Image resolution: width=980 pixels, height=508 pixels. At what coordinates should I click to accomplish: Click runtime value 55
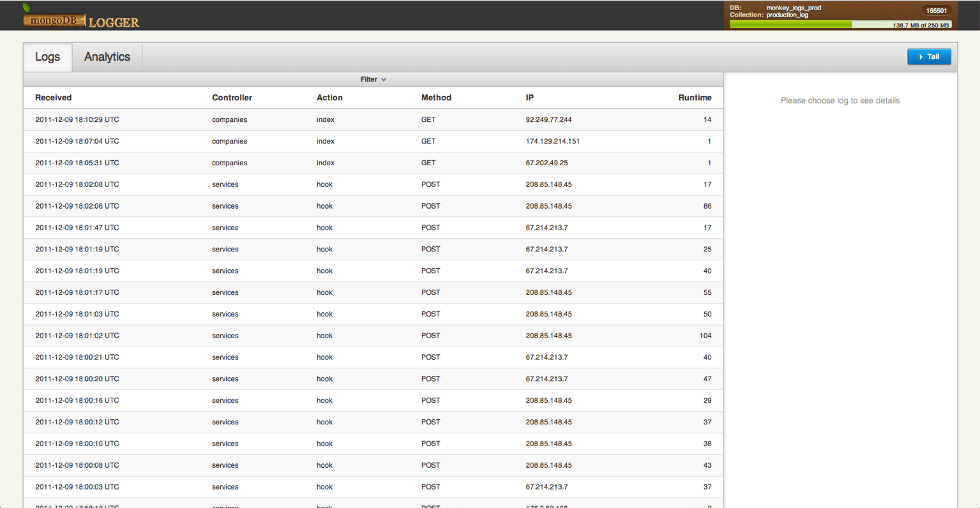pyautogui.click(x=707, y=292)
